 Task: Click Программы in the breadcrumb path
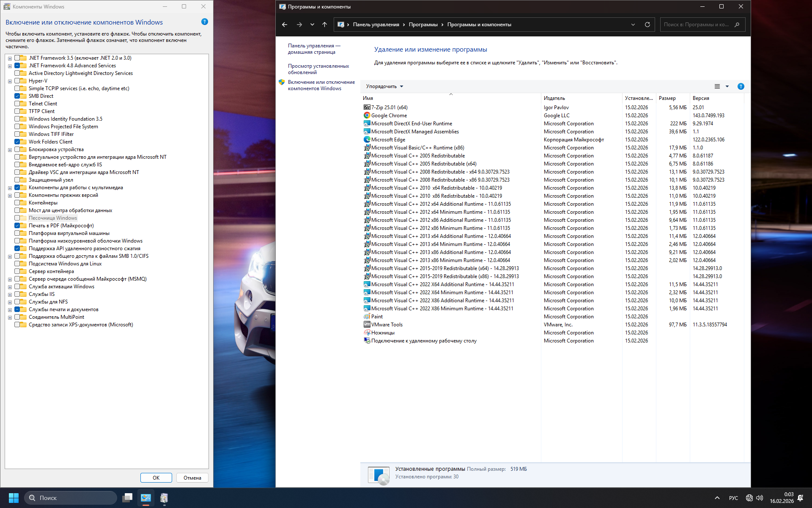pos(423,25)
